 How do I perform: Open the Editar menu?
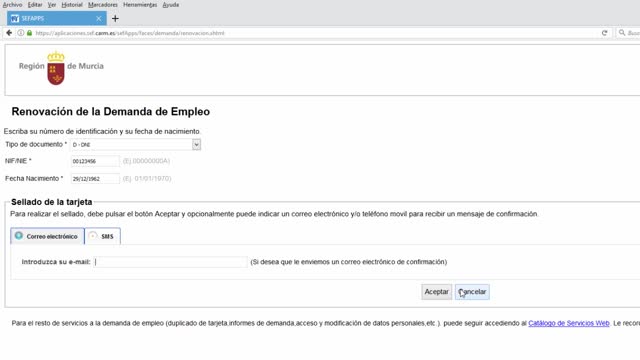click(x=35, y=5)
